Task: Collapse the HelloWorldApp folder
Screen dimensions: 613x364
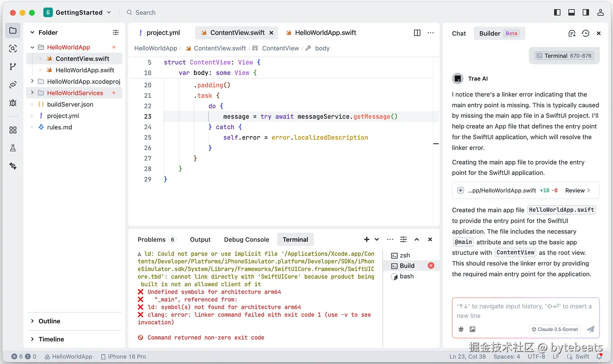Action: tap(32, 47)
